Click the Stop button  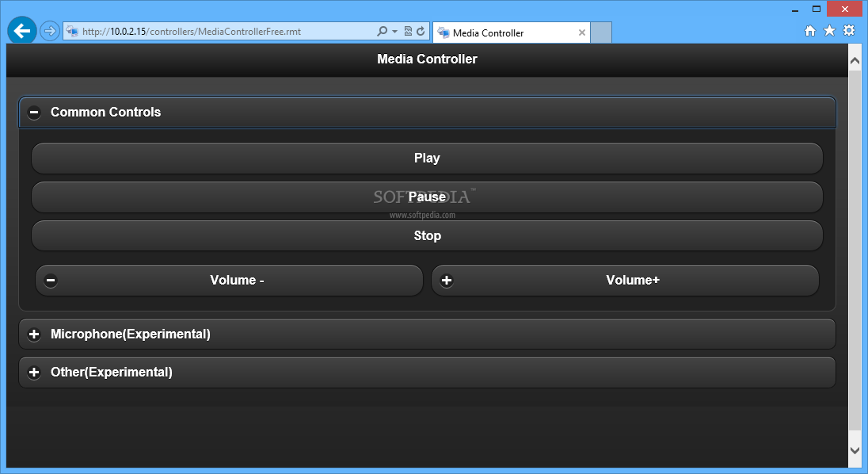coord(427,236)
